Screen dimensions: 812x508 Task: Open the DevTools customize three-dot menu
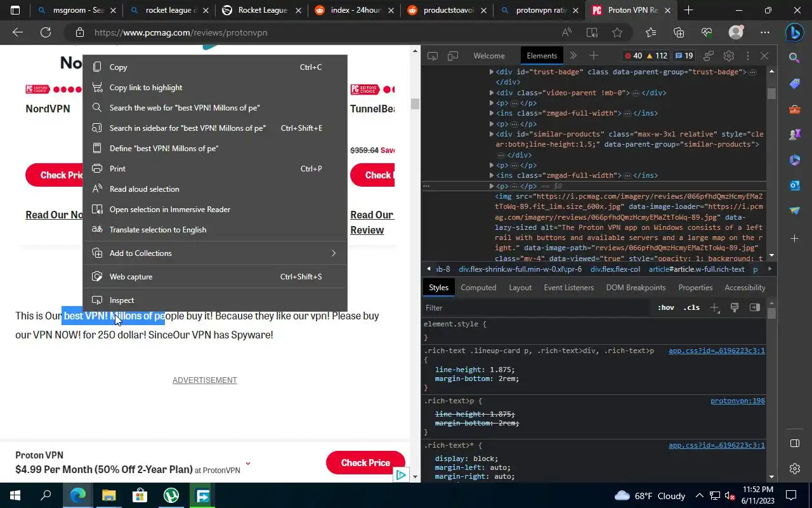click(747, 56)
